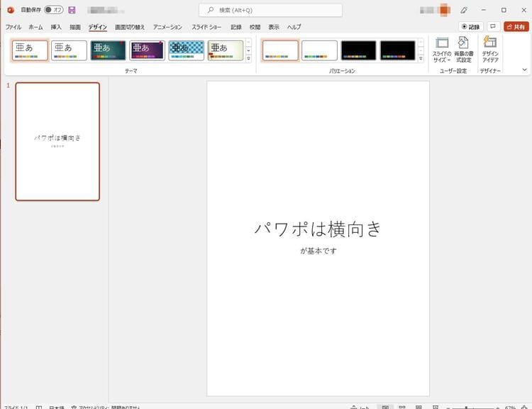Apply the first black variation thumbnail
532x409 pixels.
(358, 50)
